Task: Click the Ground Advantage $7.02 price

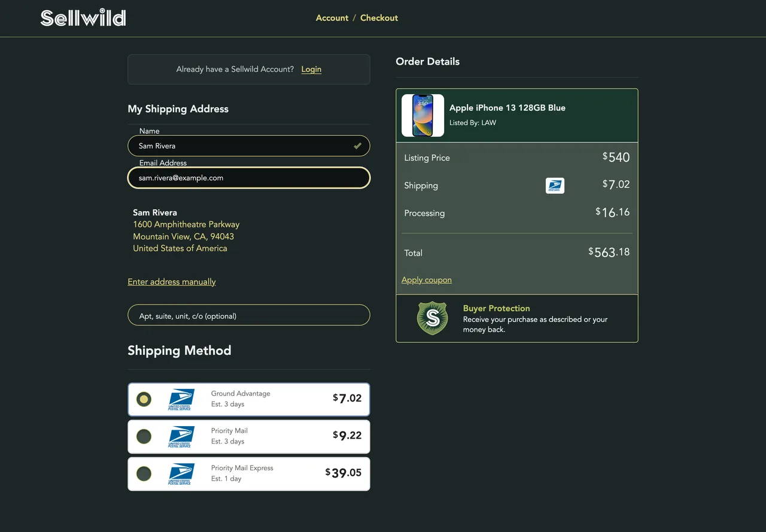Action: pyautogui.click(x=347, y=399)
